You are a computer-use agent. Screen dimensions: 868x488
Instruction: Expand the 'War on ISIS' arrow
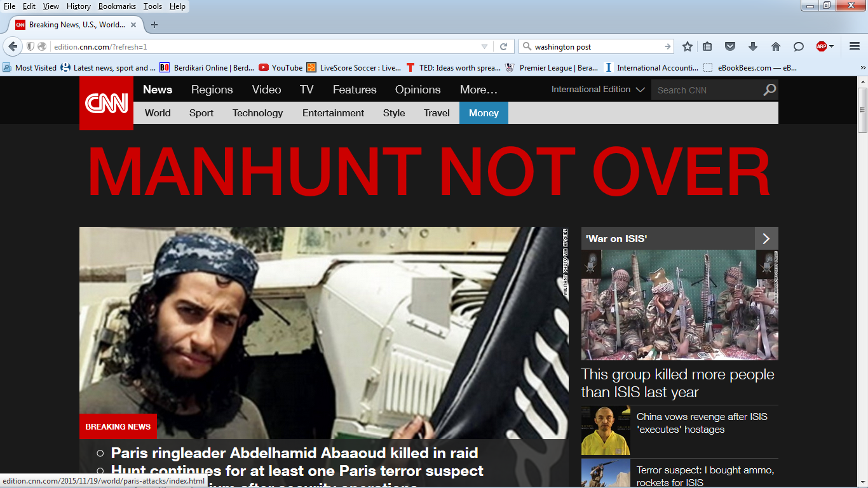766,239
